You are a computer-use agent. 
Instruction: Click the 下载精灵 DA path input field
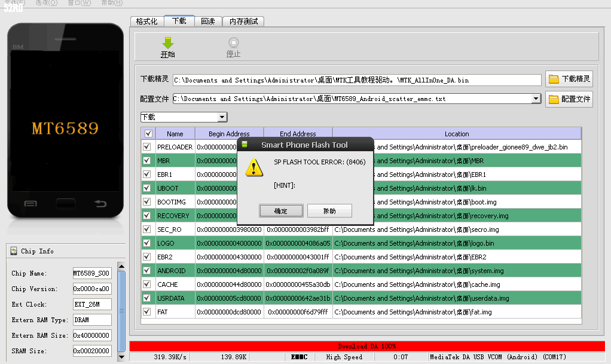coord(357,80)
